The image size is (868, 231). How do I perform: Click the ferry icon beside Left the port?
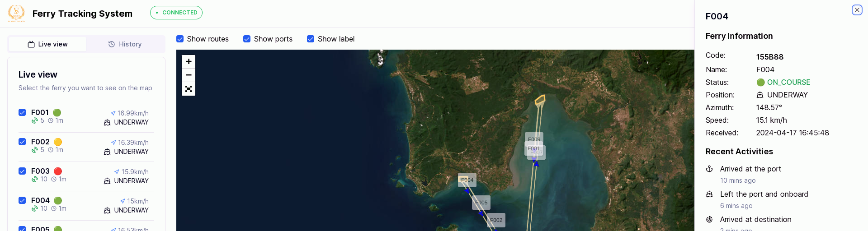709,194
